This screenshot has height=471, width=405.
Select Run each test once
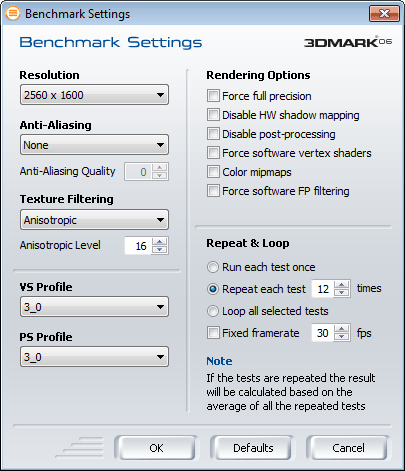(x=213, y=267)
